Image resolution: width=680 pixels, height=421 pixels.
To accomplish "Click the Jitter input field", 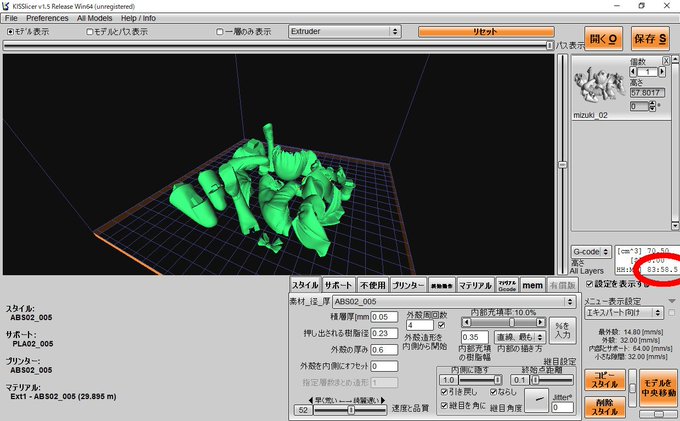I will point(562,407).
